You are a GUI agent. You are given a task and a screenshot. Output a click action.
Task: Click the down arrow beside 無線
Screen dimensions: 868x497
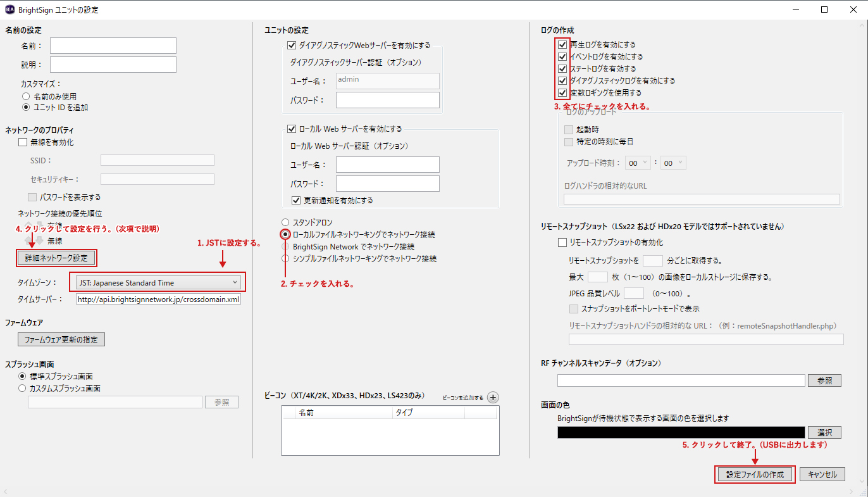[39, 241]
